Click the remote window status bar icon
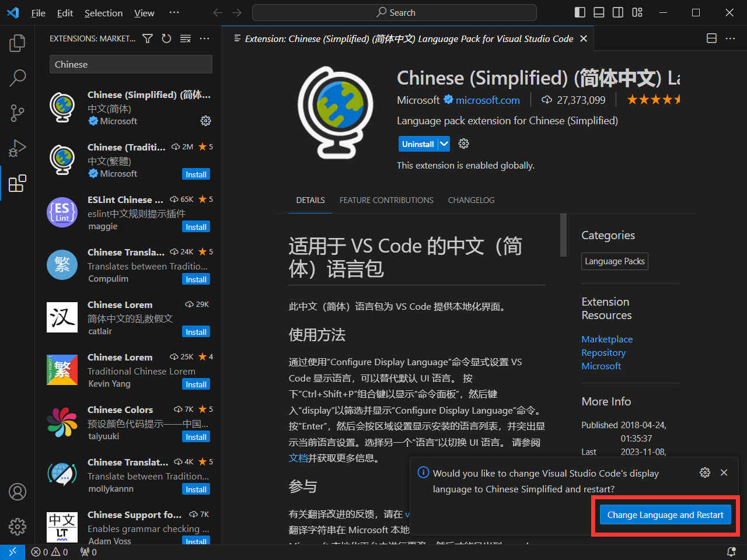 click(x=12, y=552)
